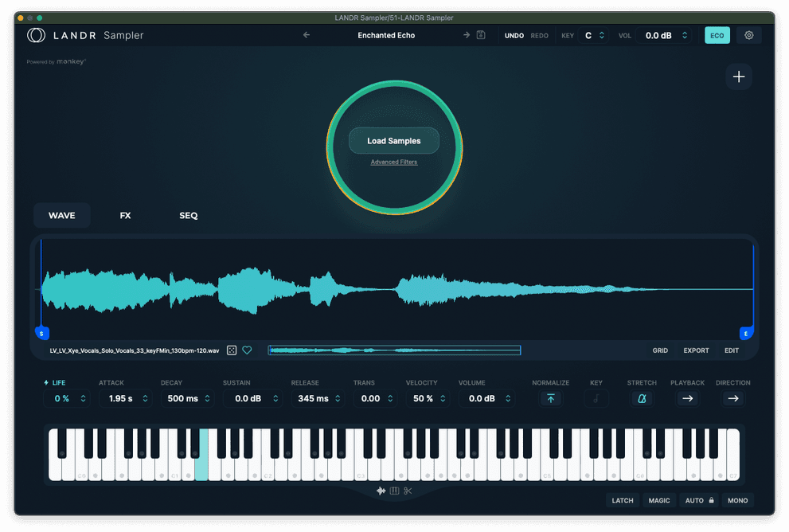Click the Normalize icon

point(551,397)
